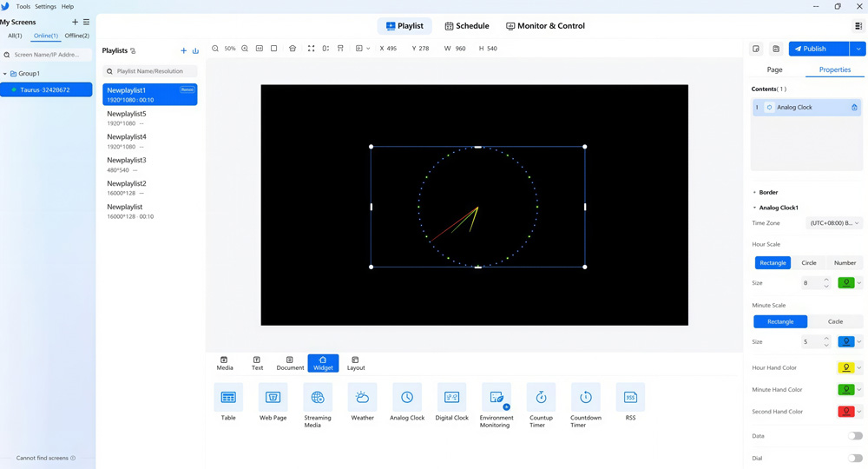This screenshot has height=469, width=868.
Task: Add a new playlist with plus icon
Action: [x=184, y=50]
